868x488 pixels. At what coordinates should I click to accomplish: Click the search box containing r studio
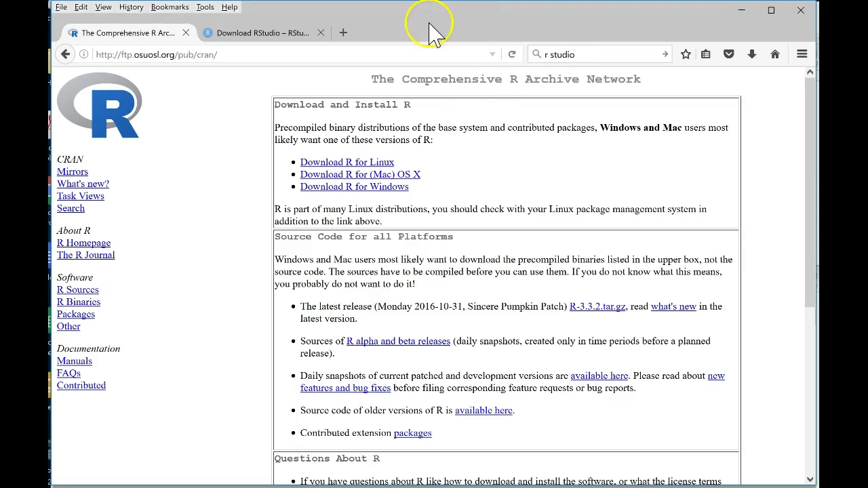[599, 54]
